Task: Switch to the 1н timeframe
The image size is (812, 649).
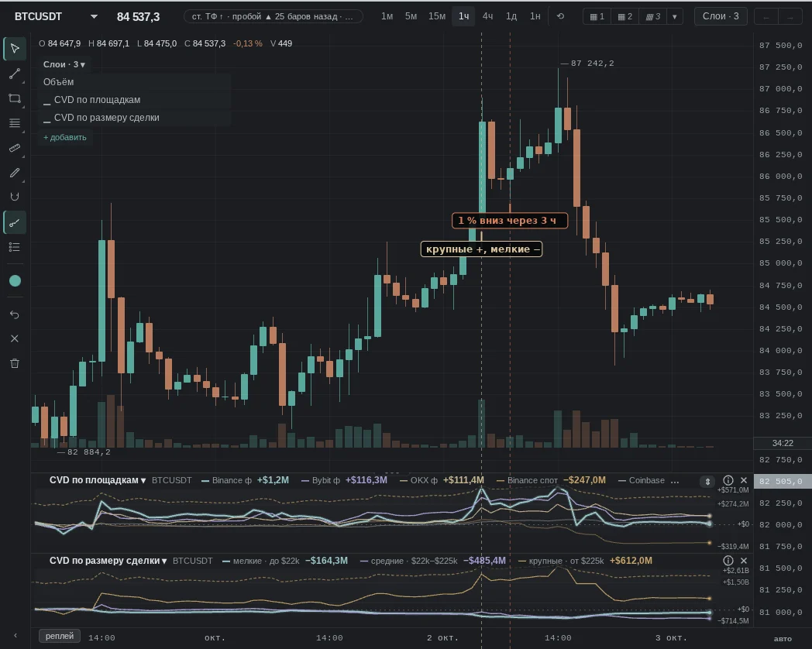Action: click(535, 16)
